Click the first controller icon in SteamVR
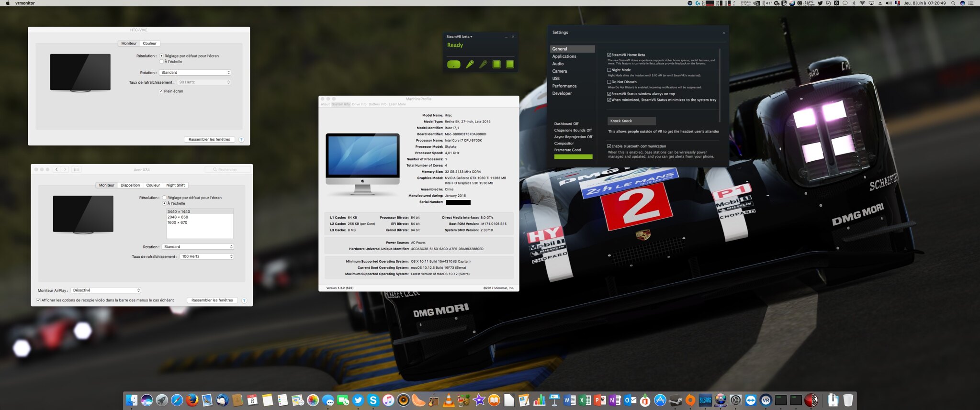 [470, 64]
